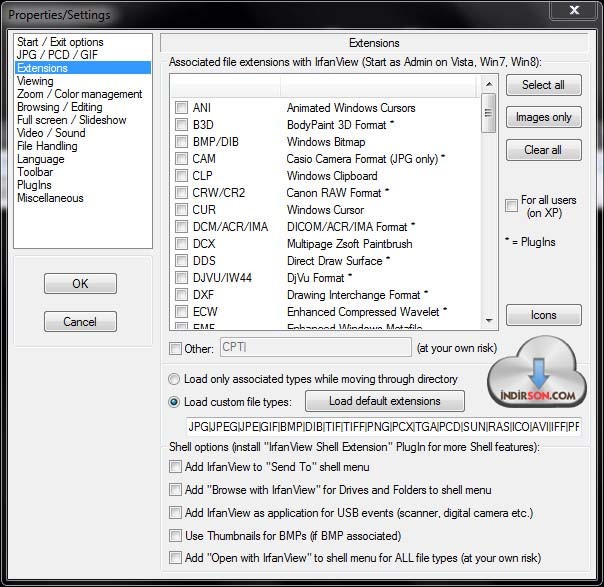Click 'Animated Windows Cursors' description text
The width and height of the screenshot is (604, 587).
click(x=351, y=108)
